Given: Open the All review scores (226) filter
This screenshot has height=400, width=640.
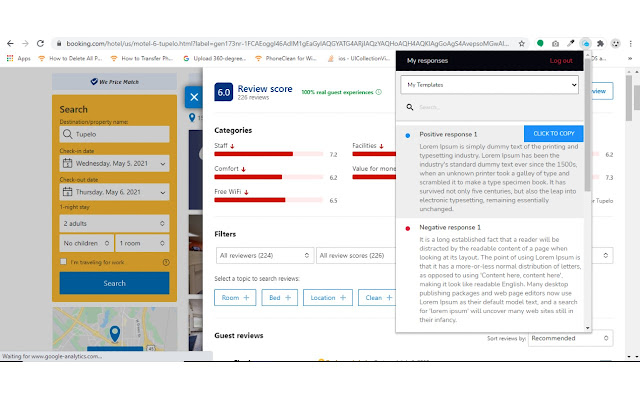Looking at the screenshot, I should 356,256.
